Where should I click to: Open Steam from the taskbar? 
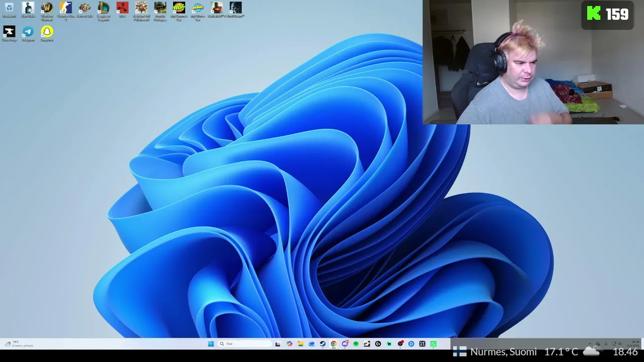pos(323,344)
